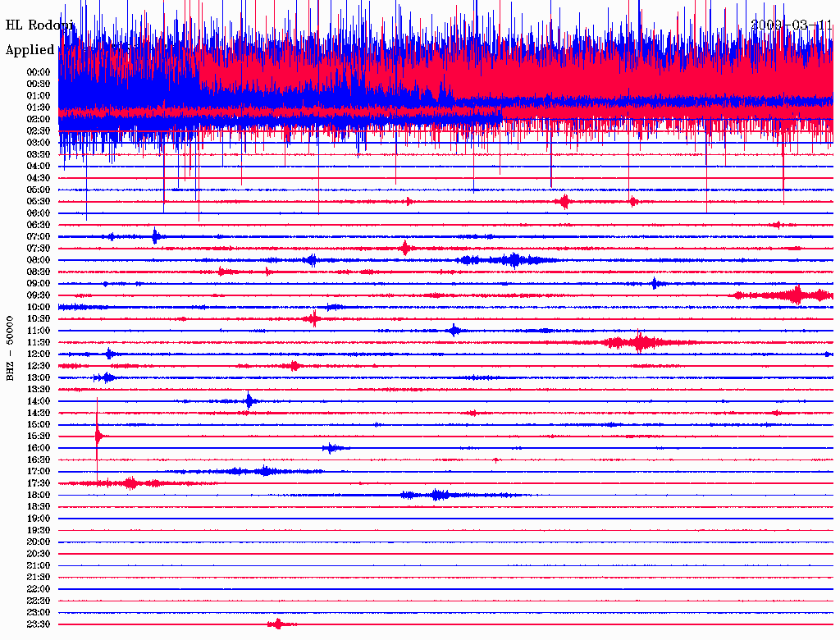
Task: Click the 14:00 time label
Action: click(x=38, y=401)
